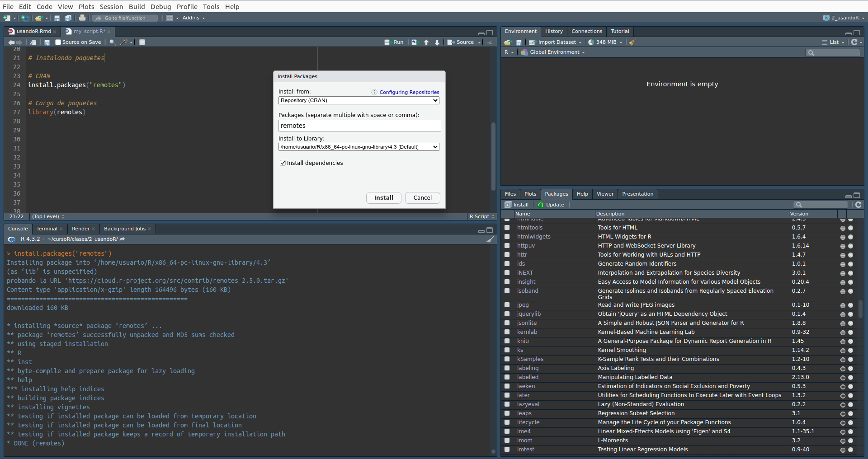Click the save document icon in editor
This screenshot has width=868, height=459.
coord(47,42)
